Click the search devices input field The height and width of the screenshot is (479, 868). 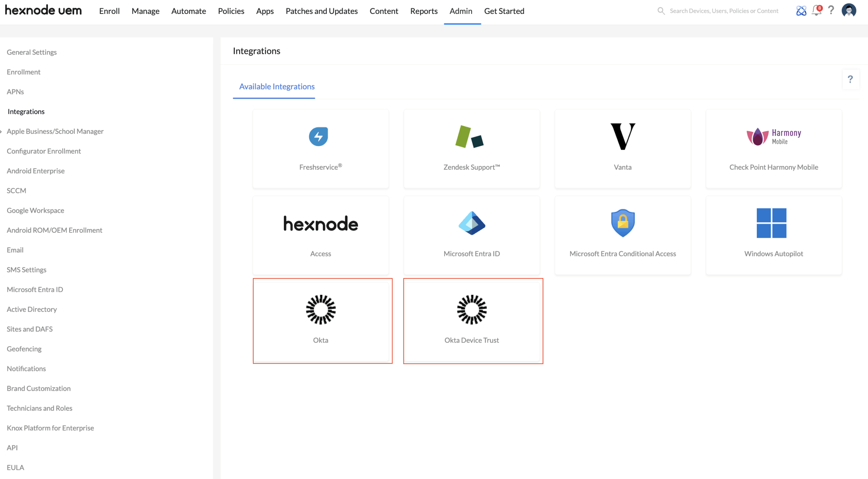click(724, 11)
